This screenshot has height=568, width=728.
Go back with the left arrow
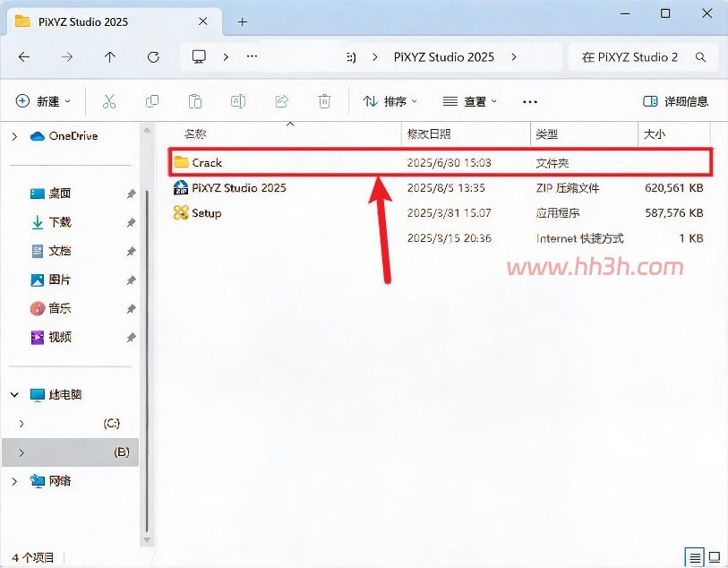pyautogui.click(x=24, y=57)
